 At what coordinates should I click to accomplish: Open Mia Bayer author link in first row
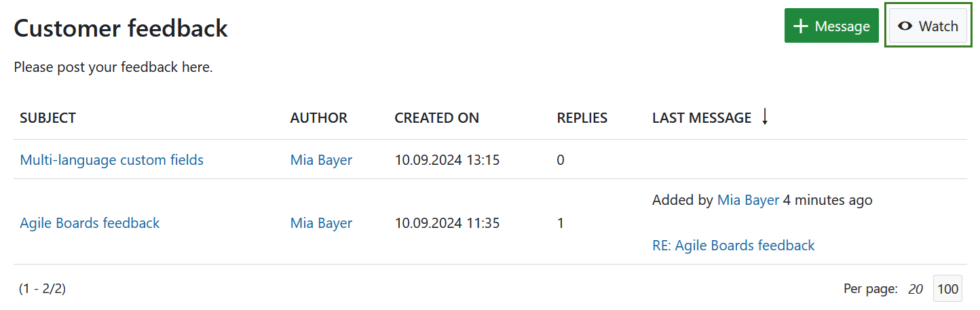(321, 160)
